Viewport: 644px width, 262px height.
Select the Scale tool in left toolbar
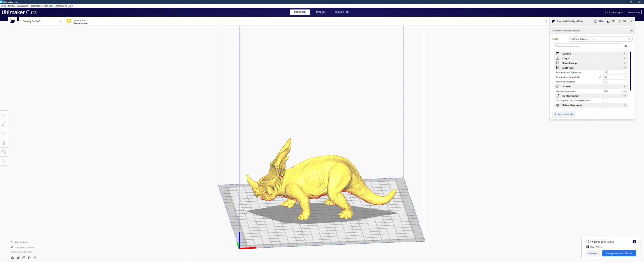4,124
